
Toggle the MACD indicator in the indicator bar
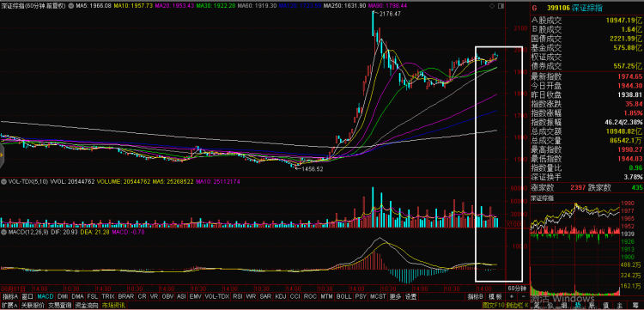coord(46,296)
